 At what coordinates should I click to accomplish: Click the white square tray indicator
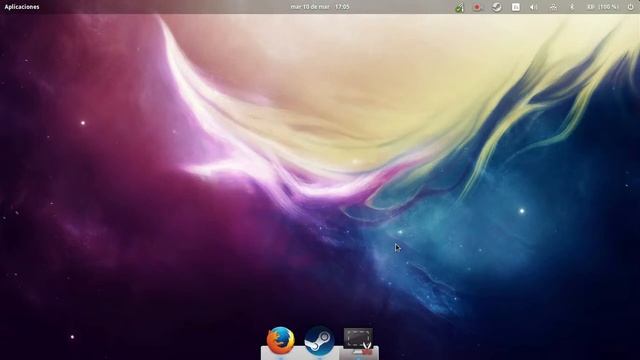[x=516, y=7]
